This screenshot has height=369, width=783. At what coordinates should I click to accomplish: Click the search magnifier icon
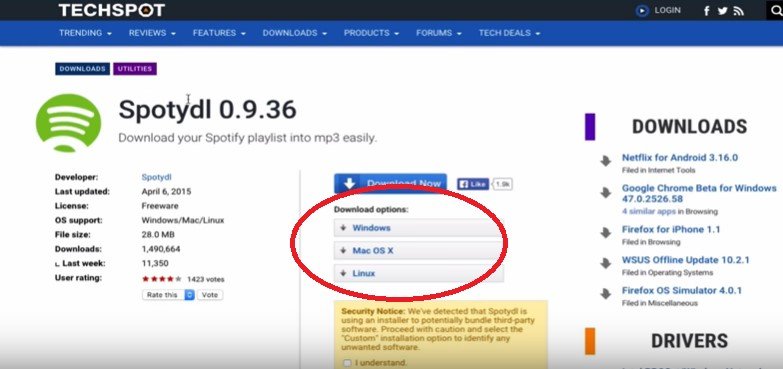pyautogui.click(x=777, y=10)
